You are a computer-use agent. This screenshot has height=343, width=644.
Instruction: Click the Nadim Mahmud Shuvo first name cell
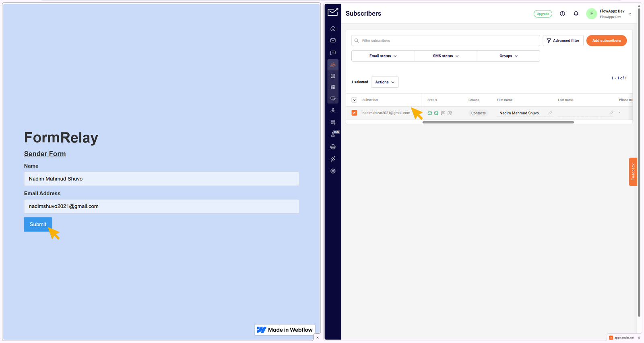[x=519, y=113]
